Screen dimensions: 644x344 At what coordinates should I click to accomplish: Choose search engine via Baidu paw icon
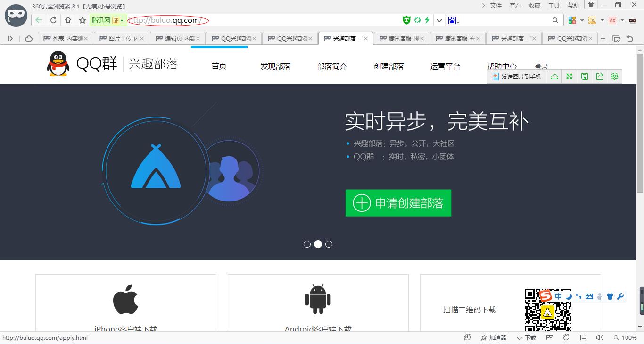point(453,20)
